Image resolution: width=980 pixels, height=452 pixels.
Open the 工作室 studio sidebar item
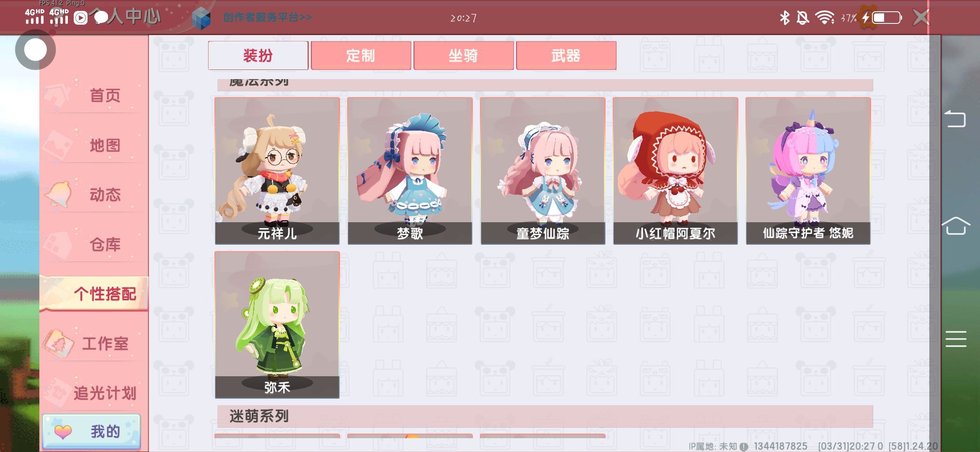point(94,344)
